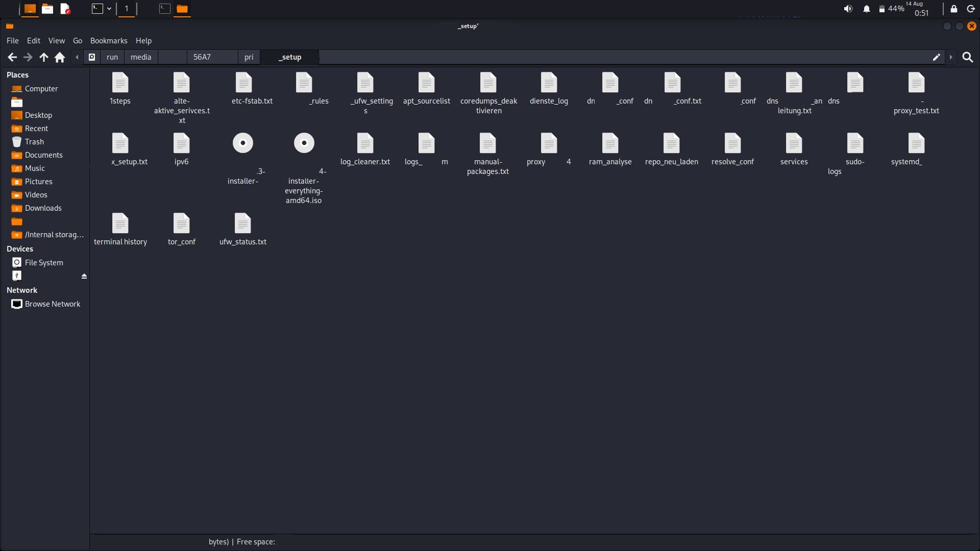Select the repo_neu_laden file
Viewport: 980px width, 551px height.
point(671,149)
